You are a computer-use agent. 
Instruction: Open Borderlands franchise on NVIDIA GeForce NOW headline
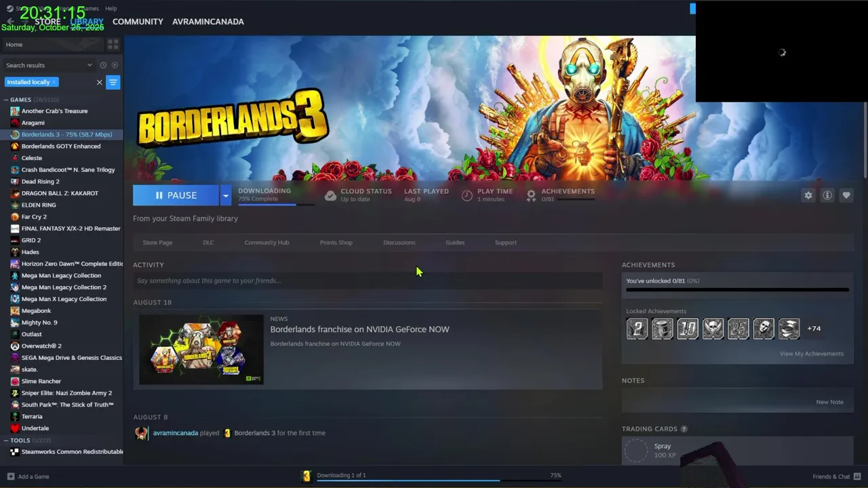pyautogui.click(x=359, y=329)
